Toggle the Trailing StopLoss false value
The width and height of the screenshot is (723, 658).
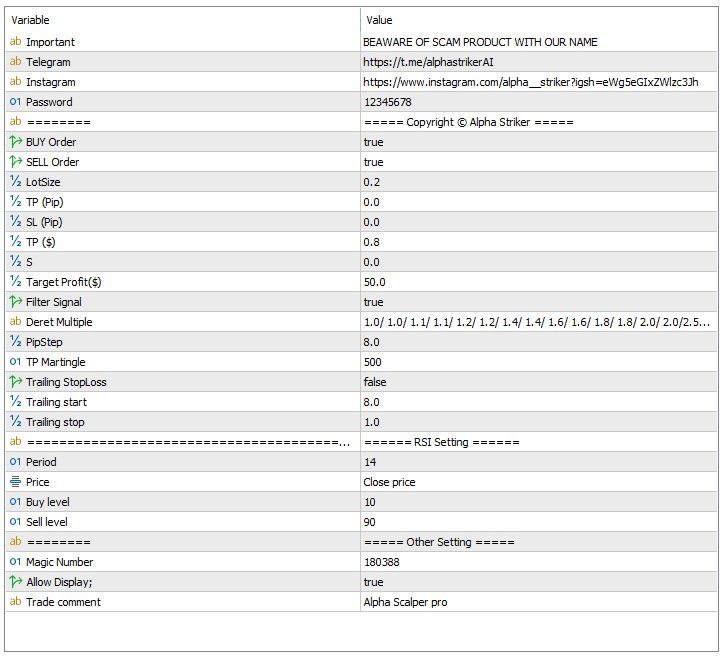(x=539, y=382)
